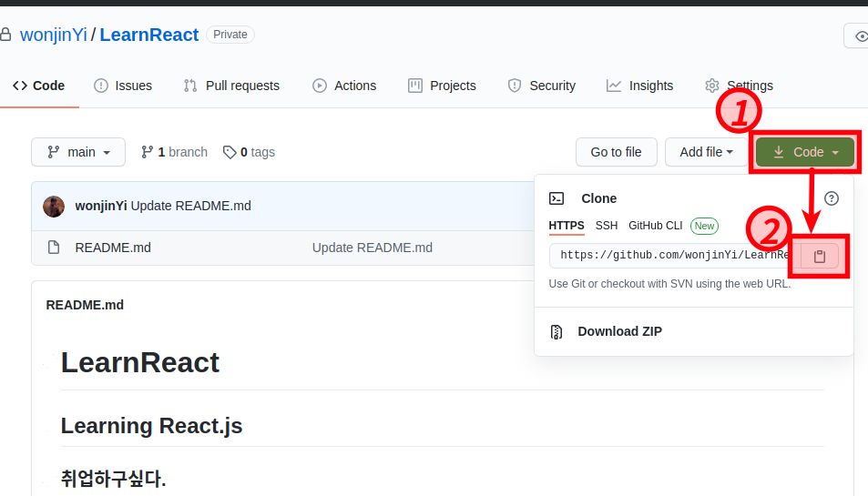Image resolution: width=868 pixels, height=496 pixels.
Task: Select the HTTPS clone option
Action: tap(567, 226)
